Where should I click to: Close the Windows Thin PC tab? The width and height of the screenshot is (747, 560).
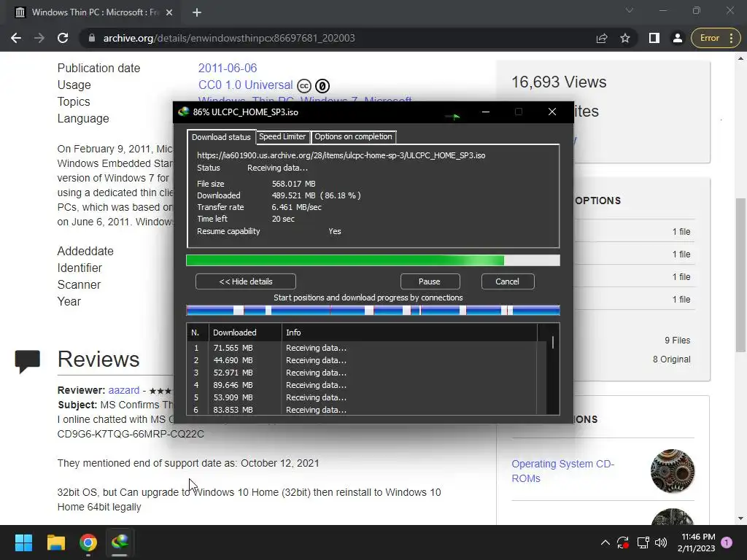click(169, 12)
